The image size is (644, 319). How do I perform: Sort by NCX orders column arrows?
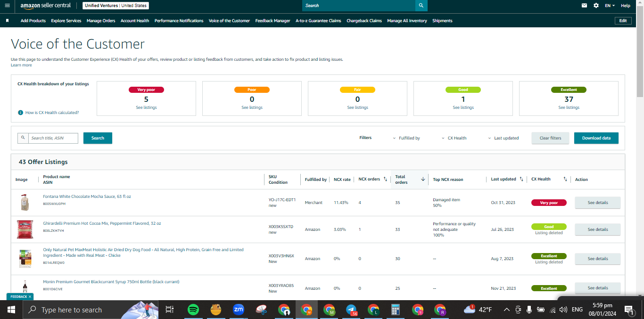[x=385, y=179]
